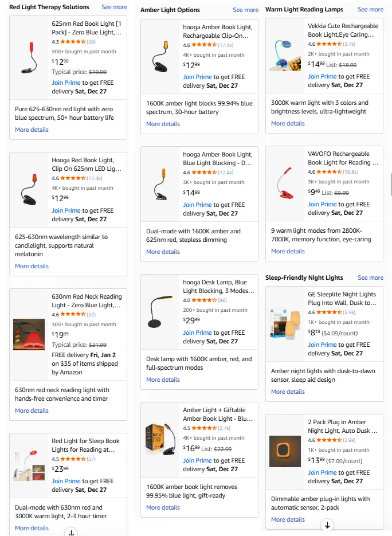The height and width of the screenshot is (536, 392).
Task: Open More details for hooga Desk Lamp
Action: click(x=163, y=379)
